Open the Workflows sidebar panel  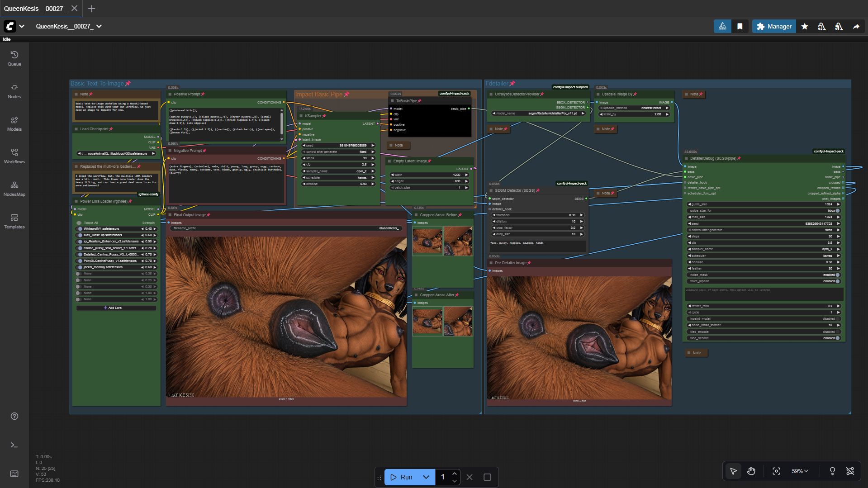[x=14, y=156]
